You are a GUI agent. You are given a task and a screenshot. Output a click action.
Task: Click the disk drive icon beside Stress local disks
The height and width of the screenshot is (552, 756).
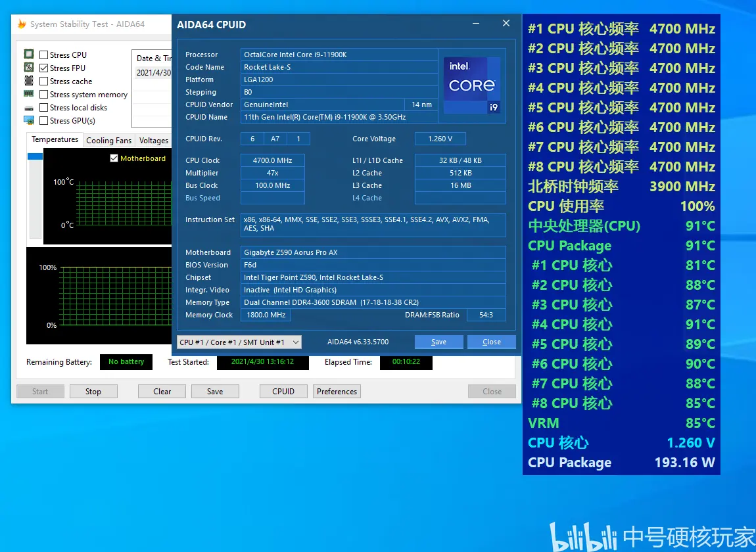29,108
